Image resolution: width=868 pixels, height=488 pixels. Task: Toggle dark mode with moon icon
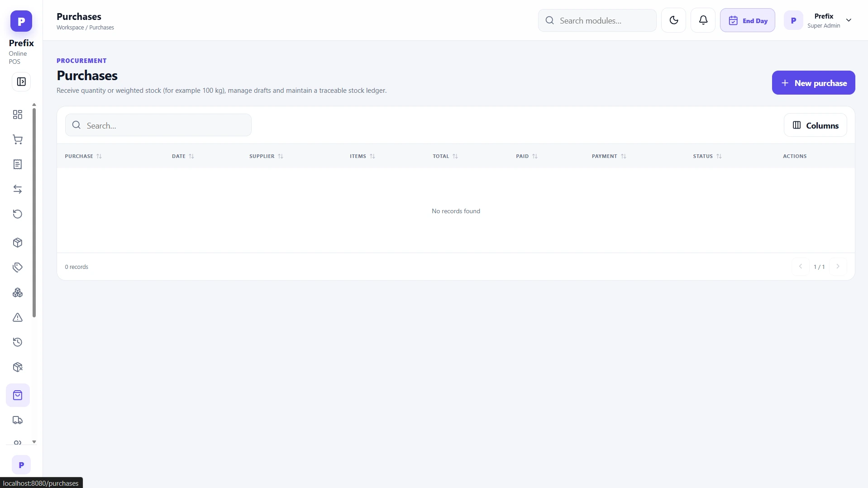point(673,20)
